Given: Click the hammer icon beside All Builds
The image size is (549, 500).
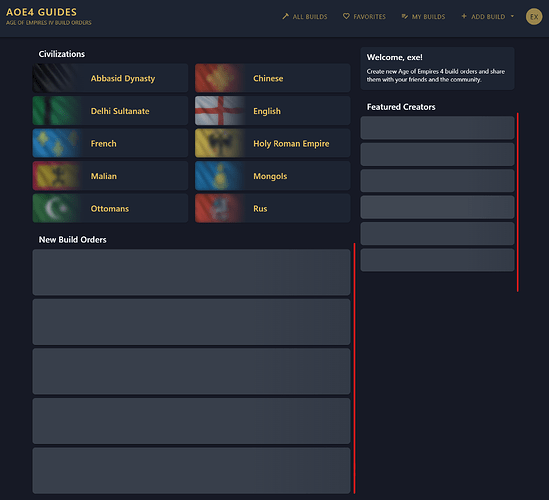Looking at the screenshot, I should click(286, 16).
